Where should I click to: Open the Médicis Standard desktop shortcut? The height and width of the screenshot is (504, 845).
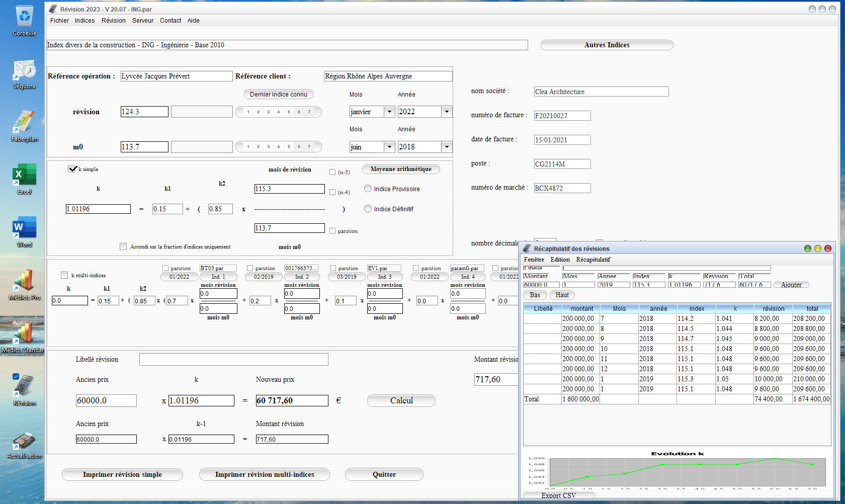tap(23, 338)
